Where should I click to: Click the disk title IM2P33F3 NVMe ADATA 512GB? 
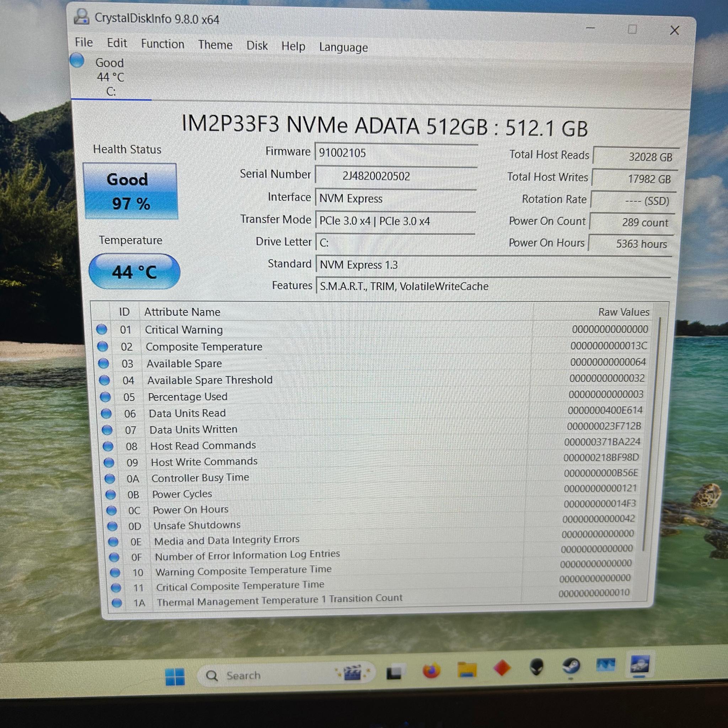(334, 125)
